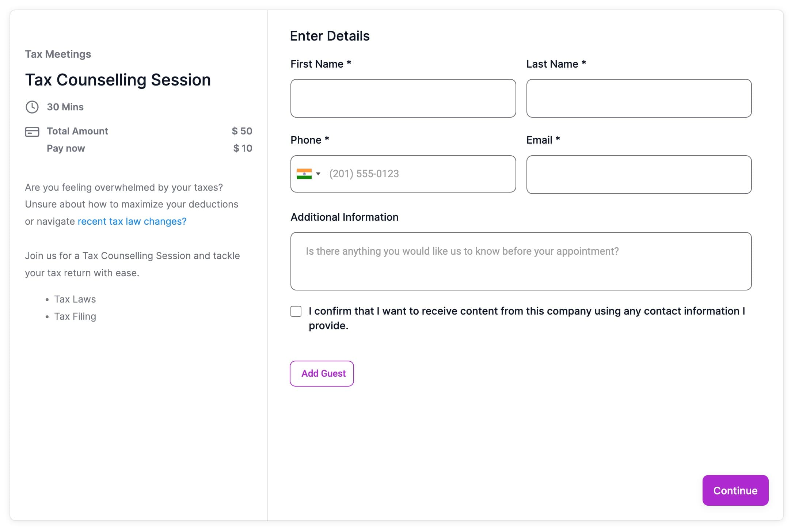Click the Tax Filing bullet item
Viewport: 795px width, 532px height.
click(x=75, y=316)
